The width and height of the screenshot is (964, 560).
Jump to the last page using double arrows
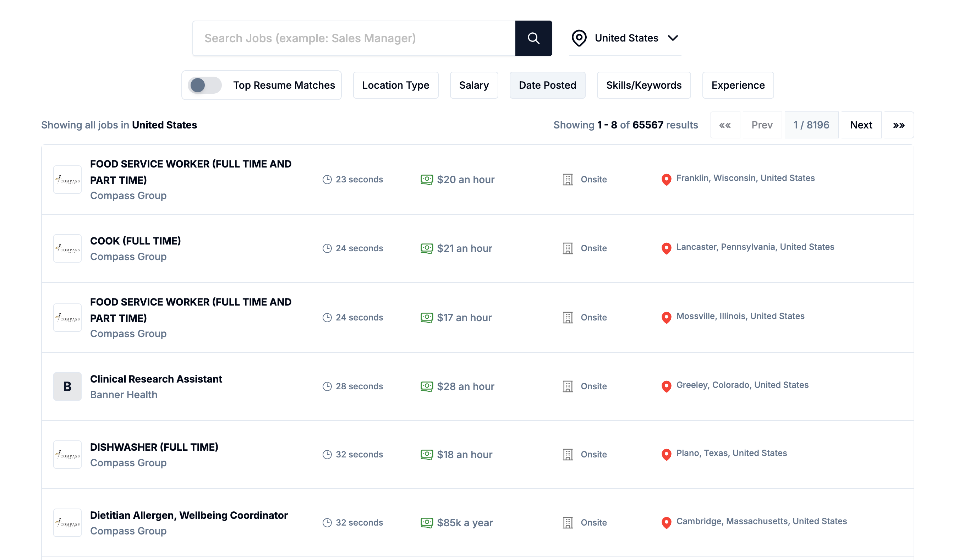pyautogui.click(x=898, y=125)
